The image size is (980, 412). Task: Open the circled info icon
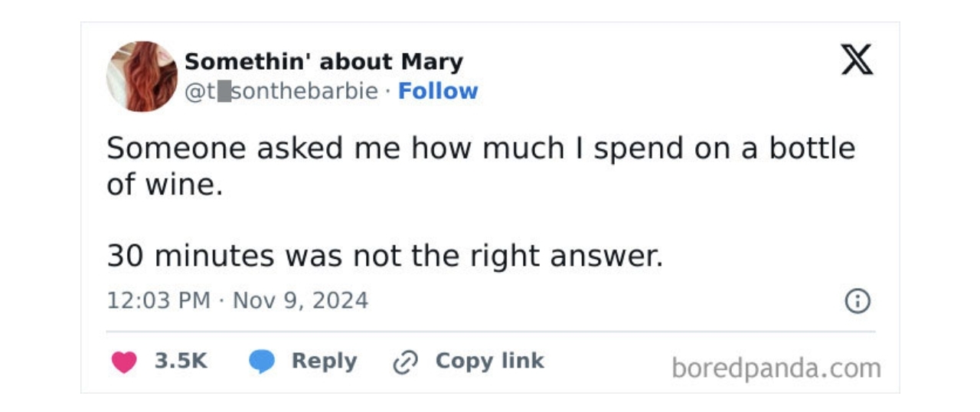[x=857, y=301]
